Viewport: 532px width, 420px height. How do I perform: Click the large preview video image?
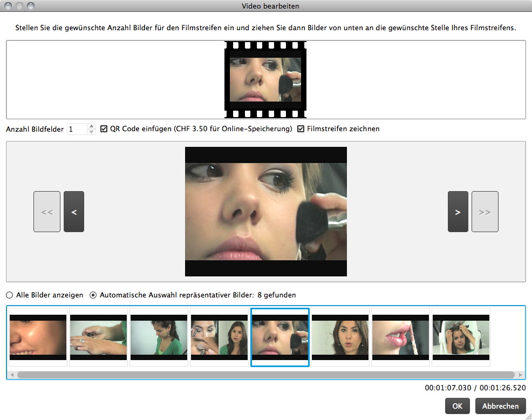[265, 212]
